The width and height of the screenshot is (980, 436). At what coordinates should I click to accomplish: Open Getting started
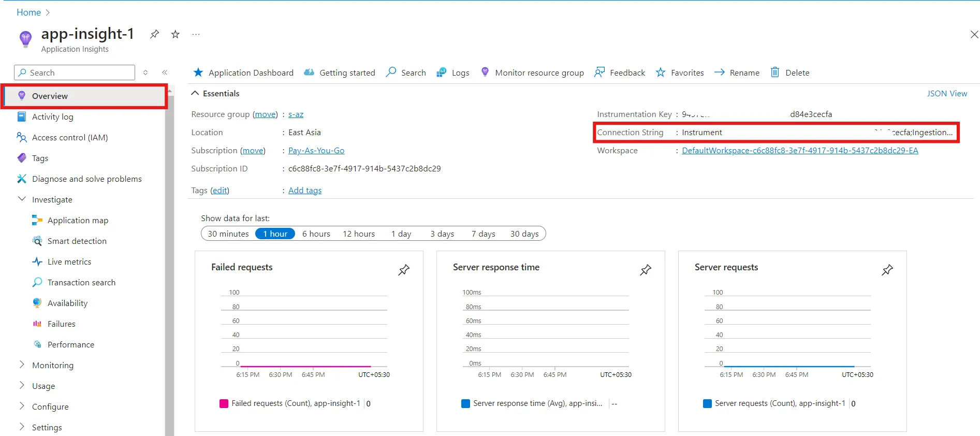coord(340,72)
